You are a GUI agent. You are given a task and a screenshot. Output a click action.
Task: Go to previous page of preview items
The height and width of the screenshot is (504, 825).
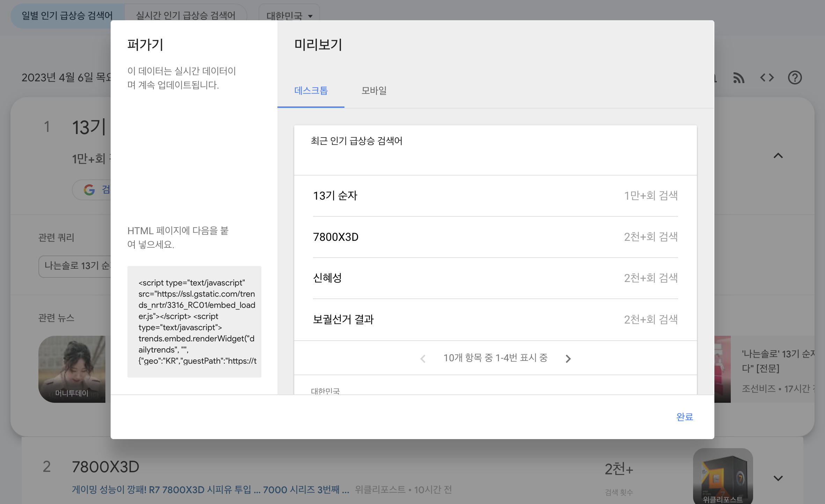(423, 358)
